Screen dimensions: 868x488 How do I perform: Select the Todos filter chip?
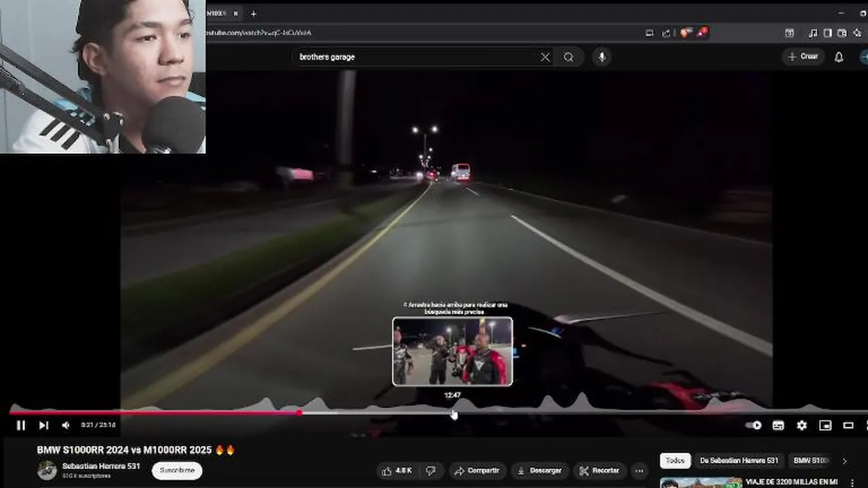675,461
